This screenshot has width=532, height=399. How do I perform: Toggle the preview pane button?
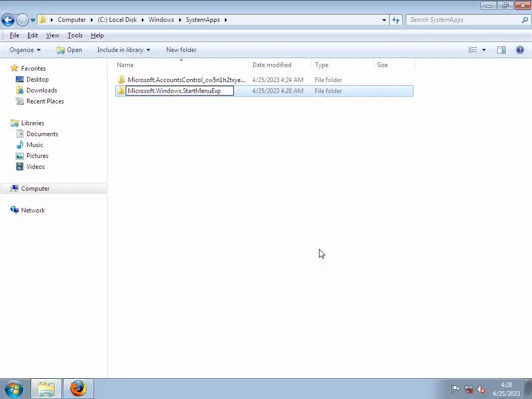(501, 50)
